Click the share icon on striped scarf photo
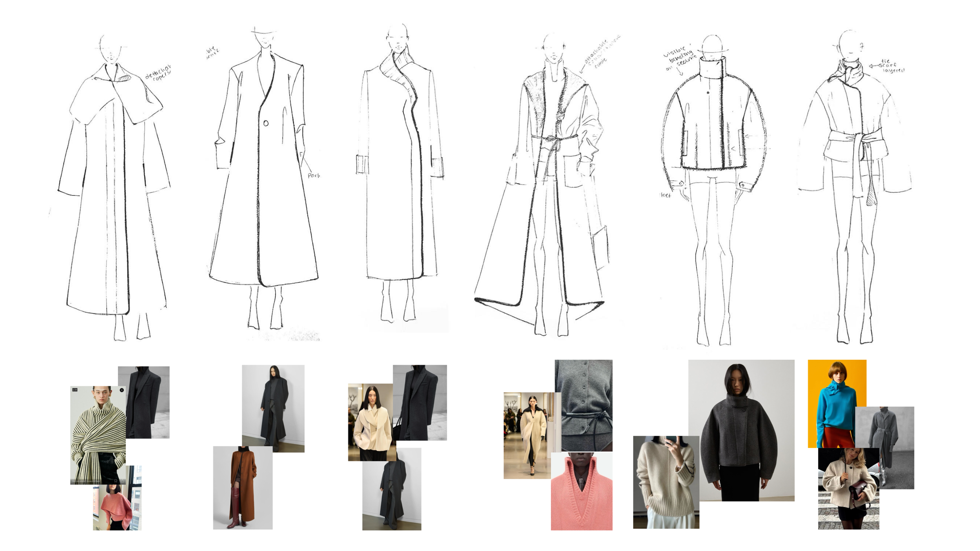 (122, 481)
